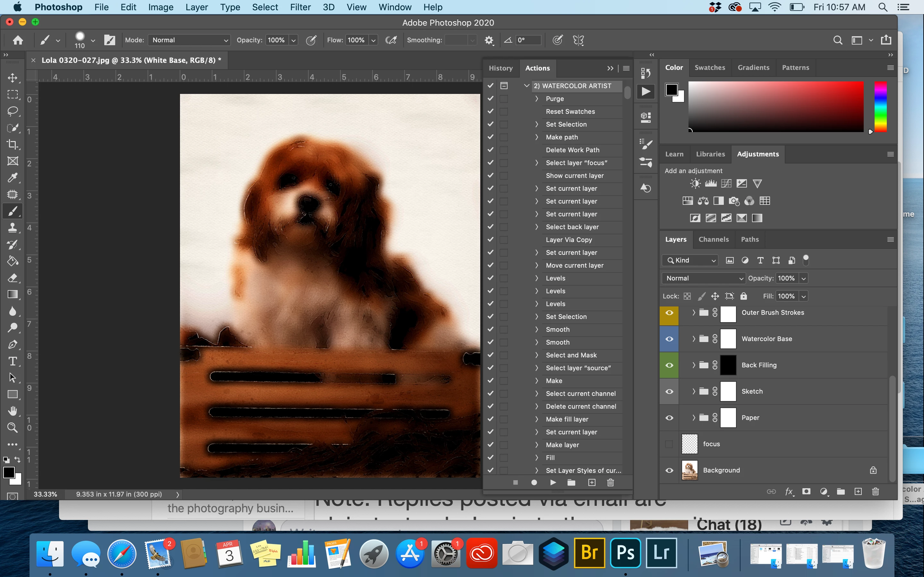Open the Filter menu
This screenshot has height=577, width=924.
click(300, 7)
